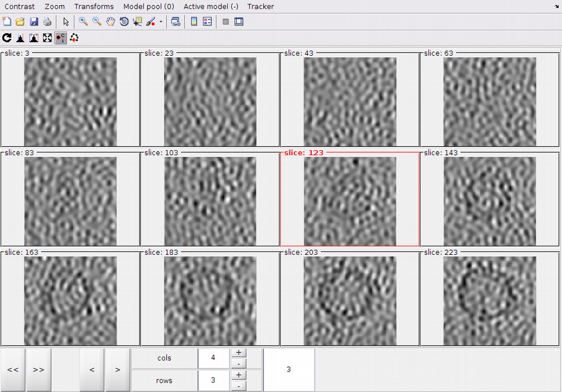Click the < previous slice button
The image size is (562, 392).
tap(92, 370)
